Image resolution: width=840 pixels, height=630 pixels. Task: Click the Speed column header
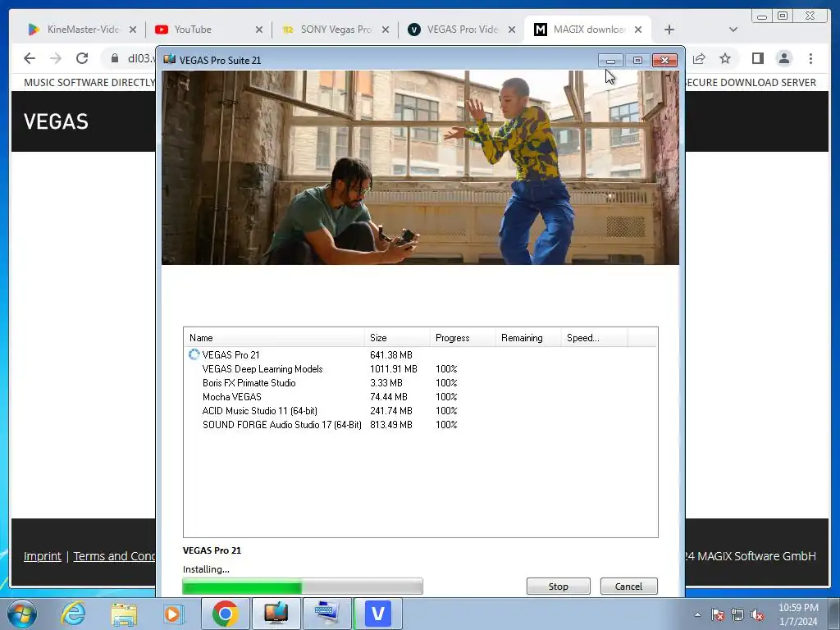594,337
